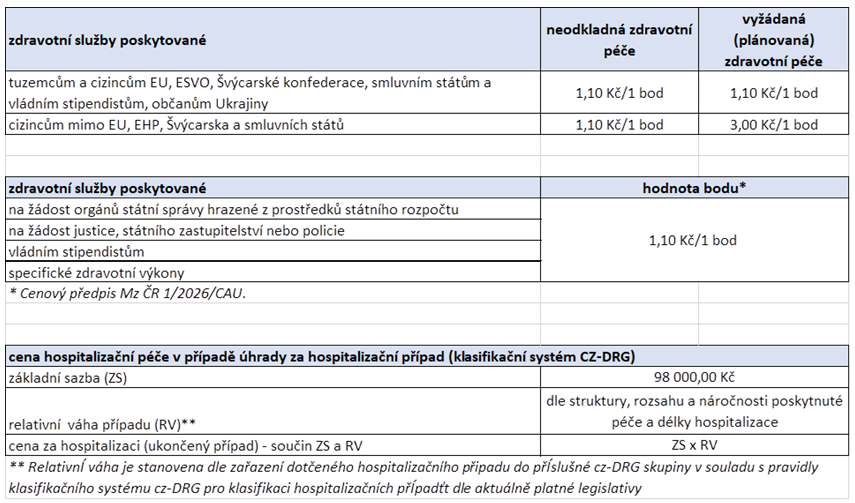855x503 pixels.
Task: Select the row starting 'tuzemcům a cizincům EU'
Action: tap(270, 92)
